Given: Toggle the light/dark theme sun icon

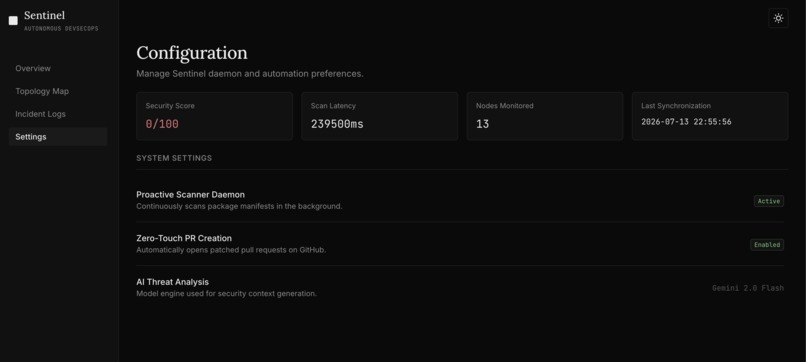Looking at the screenshot, I should tap(778, 19).
